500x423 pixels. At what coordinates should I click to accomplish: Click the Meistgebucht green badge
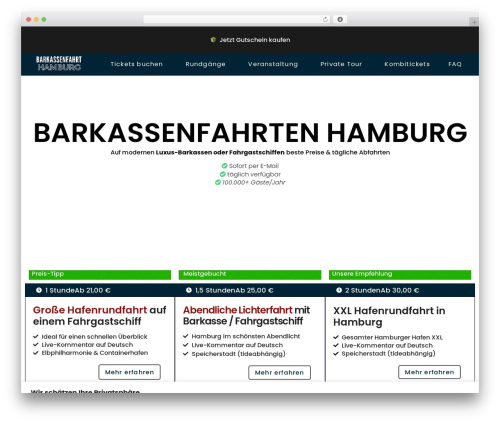point(250,275)
